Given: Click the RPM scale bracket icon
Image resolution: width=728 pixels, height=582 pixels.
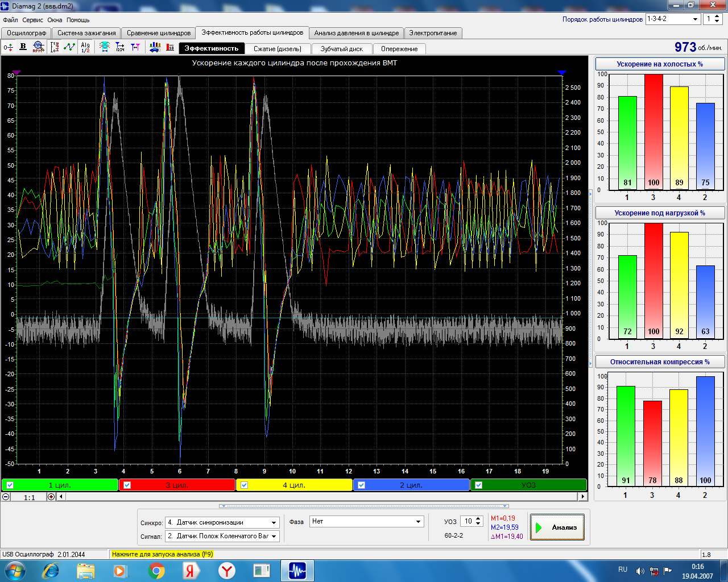Looking at the screenshot, I should click(55, 47).
